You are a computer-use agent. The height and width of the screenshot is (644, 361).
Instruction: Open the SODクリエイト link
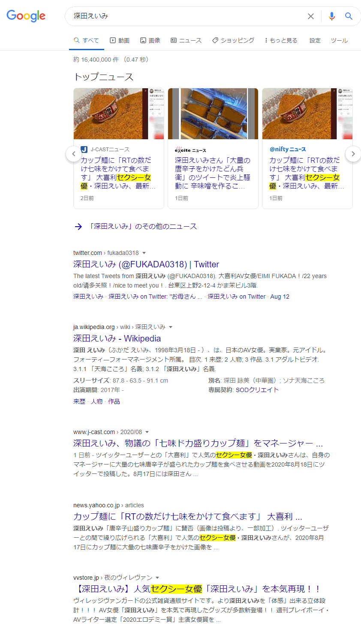click(257, 390)
